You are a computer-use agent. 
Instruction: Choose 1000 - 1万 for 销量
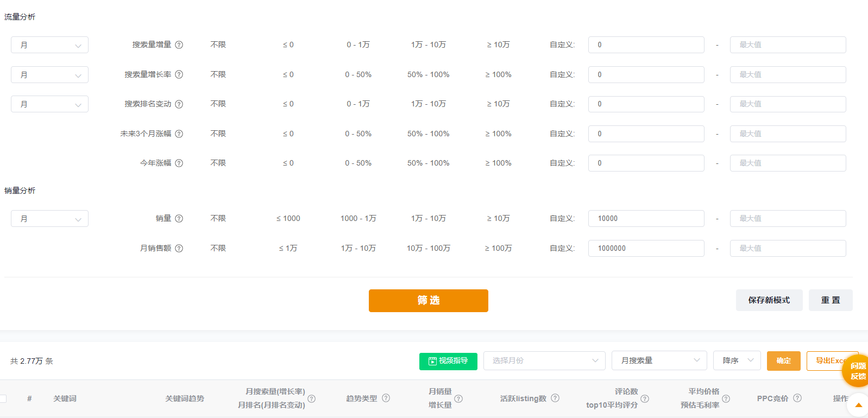click(358, 218)
